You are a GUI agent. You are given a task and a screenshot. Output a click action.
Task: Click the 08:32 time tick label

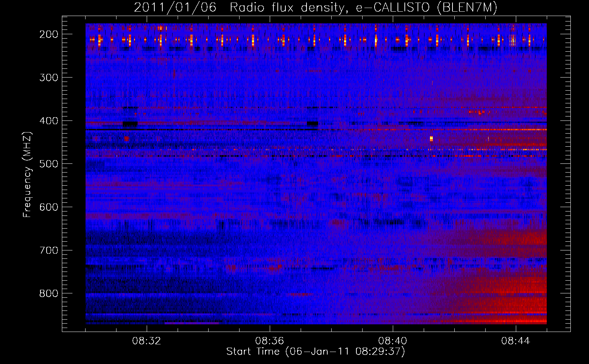click(x=147, y=341)
